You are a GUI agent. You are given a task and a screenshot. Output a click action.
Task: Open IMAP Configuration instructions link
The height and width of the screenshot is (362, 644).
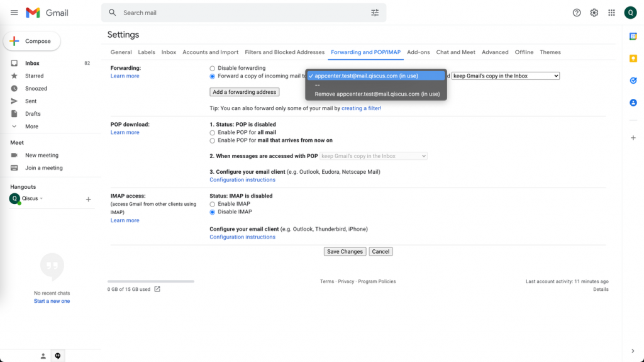(x=242, y=237)
